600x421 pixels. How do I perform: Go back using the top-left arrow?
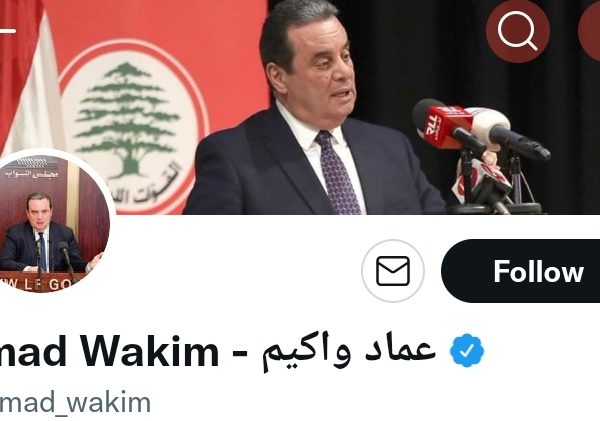click(8, 31)
